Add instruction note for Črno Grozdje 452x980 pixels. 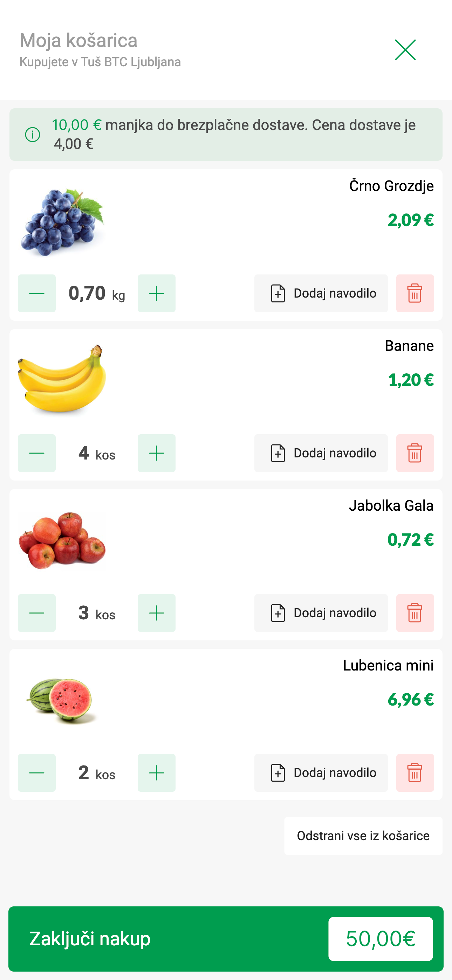321,293
